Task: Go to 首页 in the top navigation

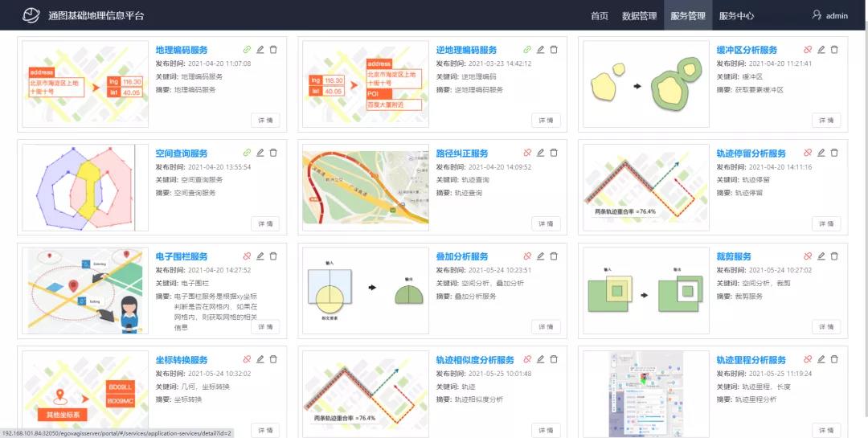Action: [x=599, y=15]
